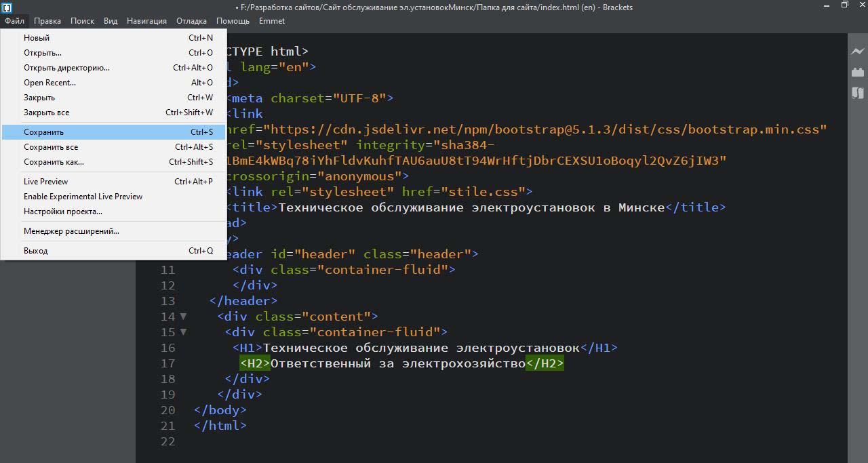Select Закрыть все in the File menu

46,113
